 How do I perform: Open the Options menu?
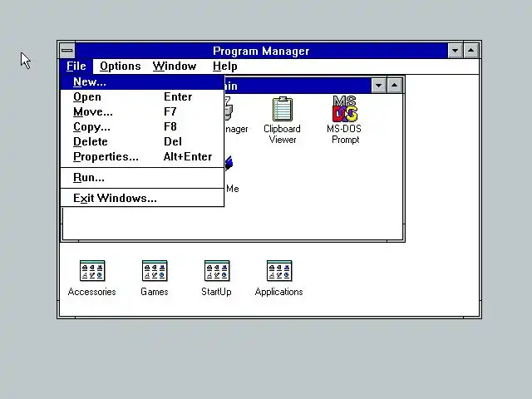[120, 66]
